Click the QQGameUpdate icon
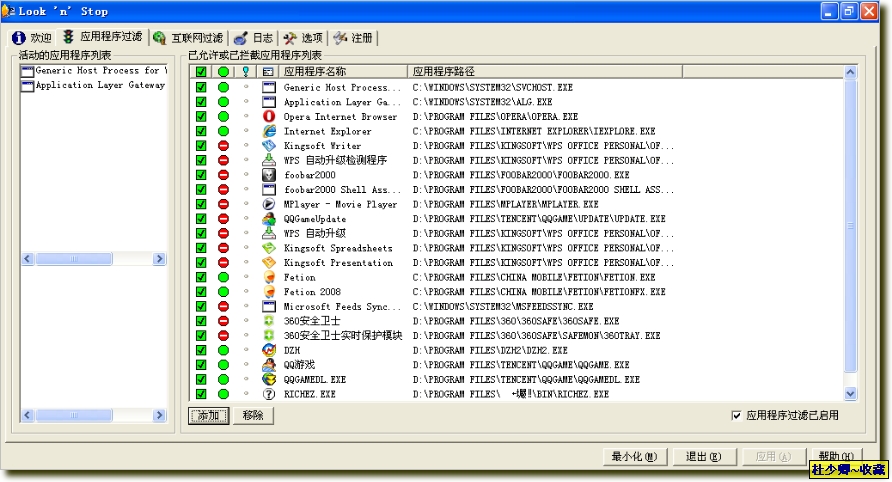892x482 pixels. pyautogui.click(x=269, y=219)
